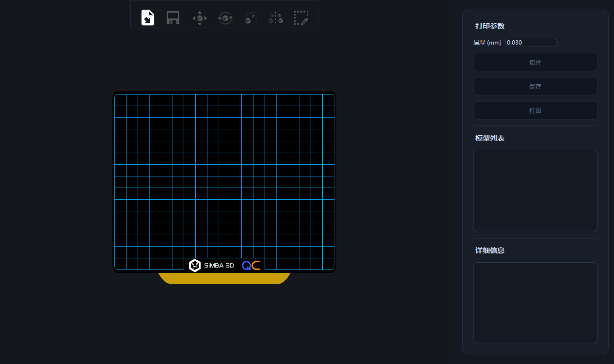Activate the dashed-box eyedropper selection tool

[301, 18]
